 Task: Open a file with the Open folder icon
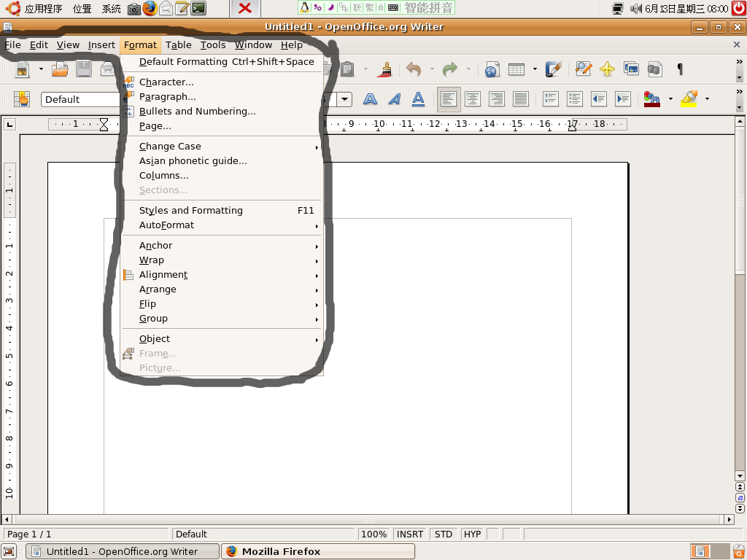(61, 69)
